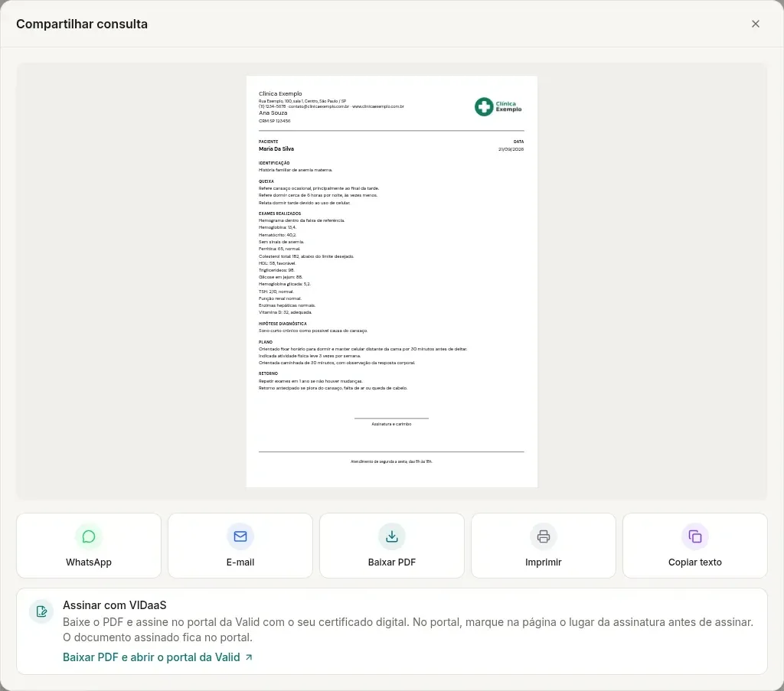Select the Imprimir label
The height and width of the screenshot is (691, 784).
[543, 562]
